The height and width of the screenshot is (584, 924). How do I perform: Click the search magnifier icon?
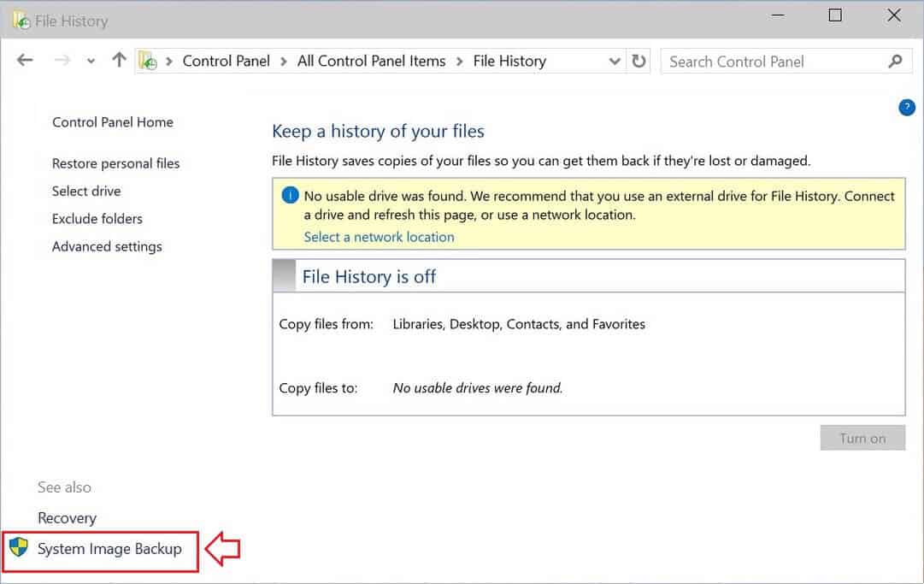pos(895,62)
